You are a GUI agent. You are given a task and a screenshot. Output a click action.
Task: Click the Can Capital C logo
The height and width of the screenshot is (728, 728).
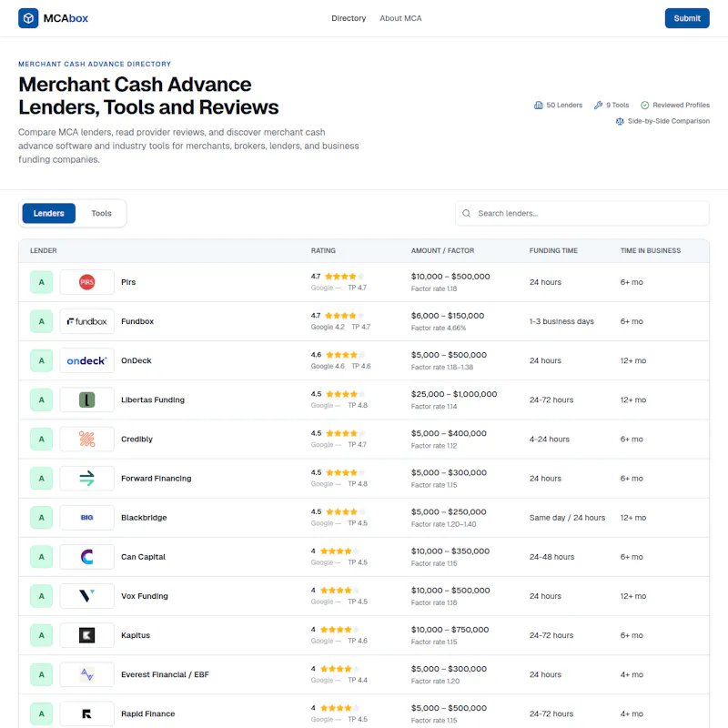[x=86, y=557]
